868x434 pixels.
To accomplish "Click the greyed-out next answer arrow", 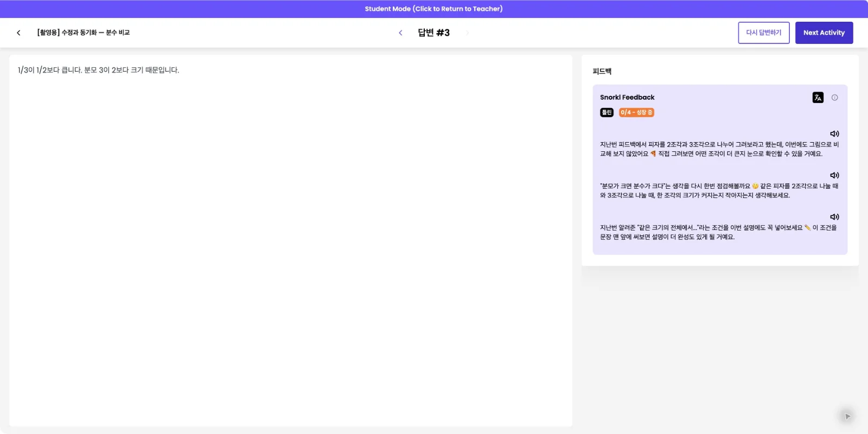I will point(467,33).
